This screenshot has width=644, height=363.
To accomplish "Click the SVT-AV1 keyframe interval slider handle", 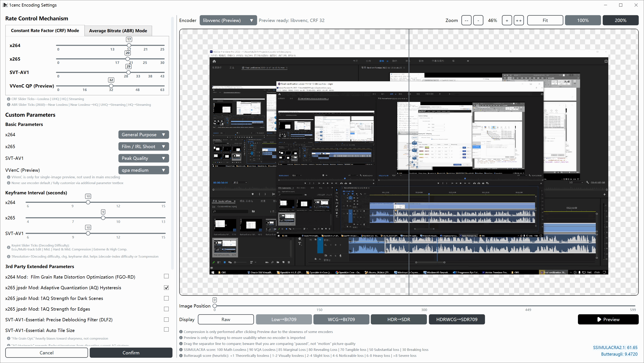I will tap(88, 233).
